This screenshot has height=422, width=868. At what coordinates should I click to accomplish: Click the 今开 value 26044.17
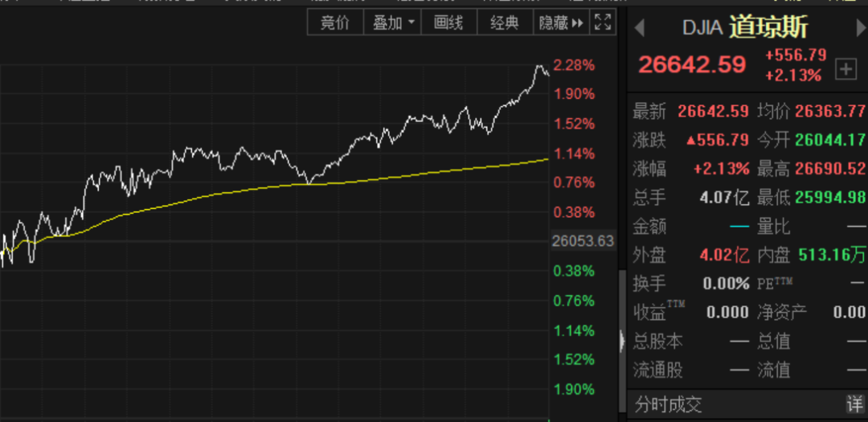click(829, 140)
